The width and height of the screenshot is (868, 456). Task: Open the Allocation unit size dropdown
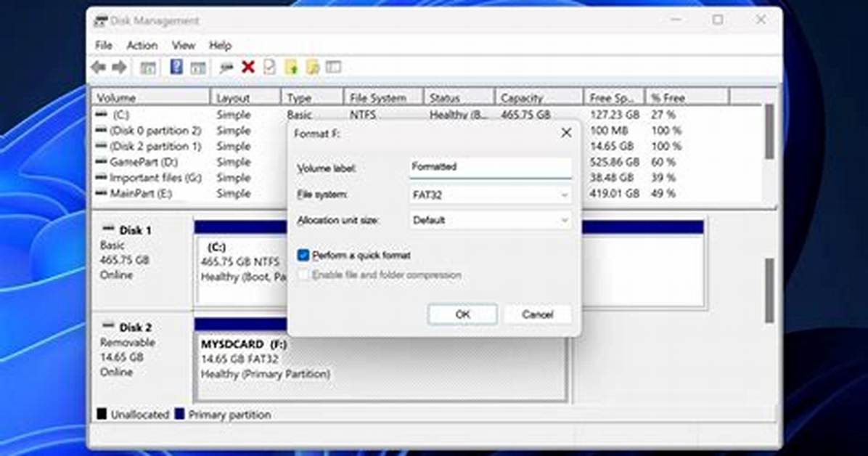point(491,220)
